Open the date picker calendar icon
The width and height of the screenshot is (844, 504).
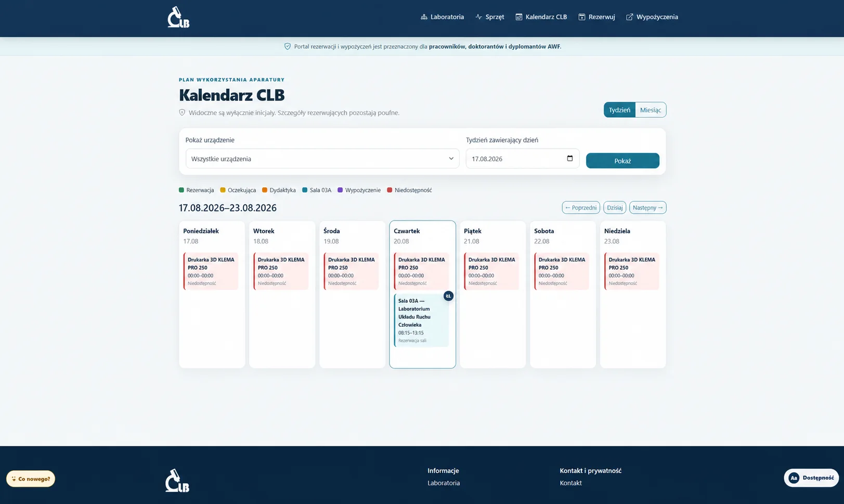pyautogui.click(x=570, y=158)
